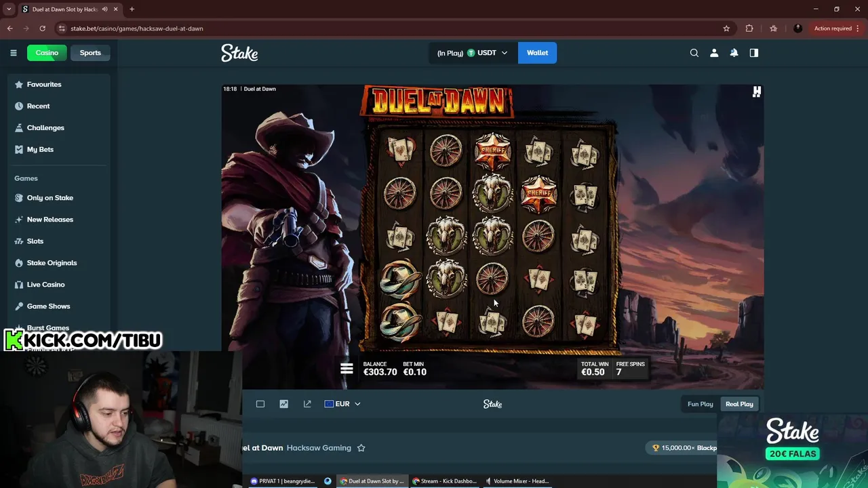This screenshot has height=488, width=868.
Task: Open the Stake sidebar hamburger menu
Action: (13, 53)
